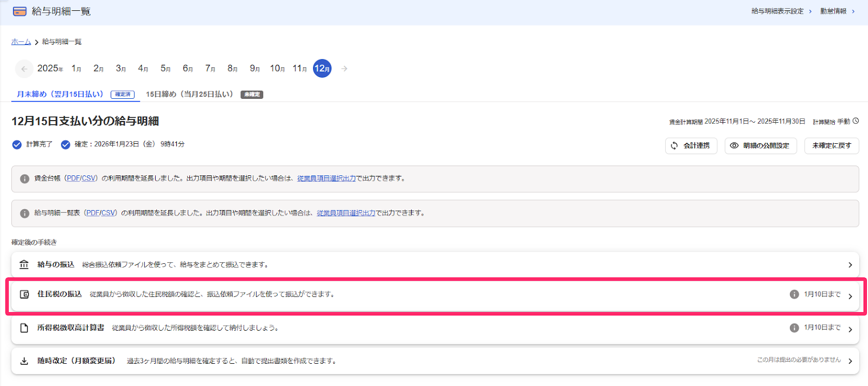The height and width of the screenshot is (386, 868).
Task: Select the 9月 month tab
Action: click(255, 68)
